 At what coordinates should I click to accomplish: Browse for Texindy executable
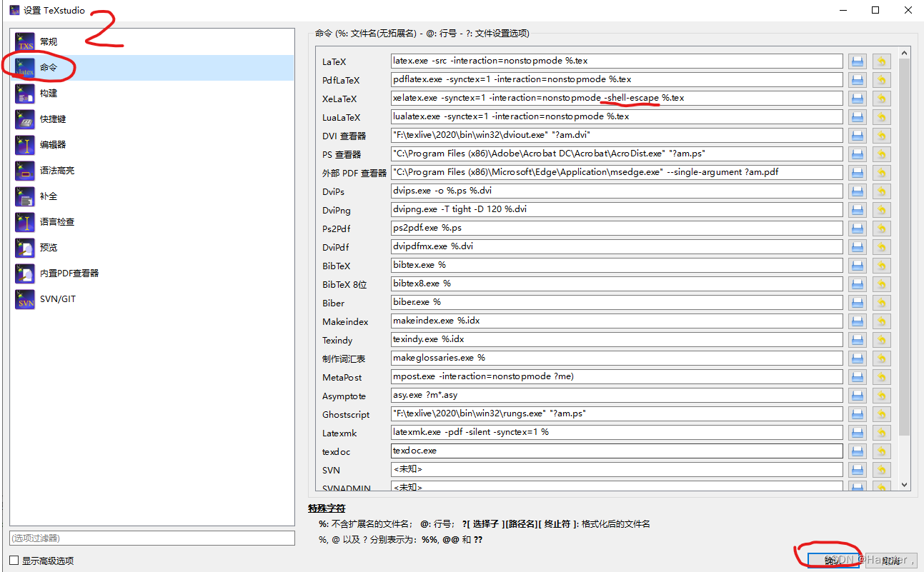(858, 340)
